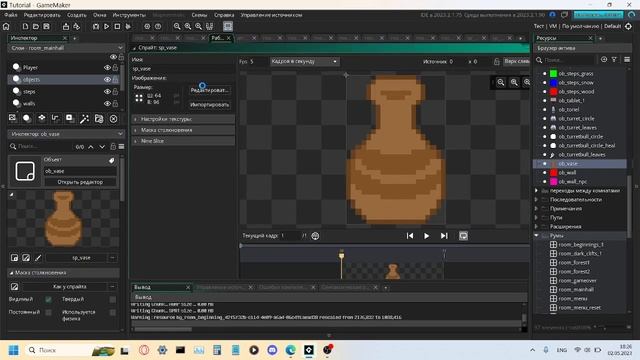640x360 pixels.
Task: Click the yellow timeline playhead marker
Action: pos(342,255)
